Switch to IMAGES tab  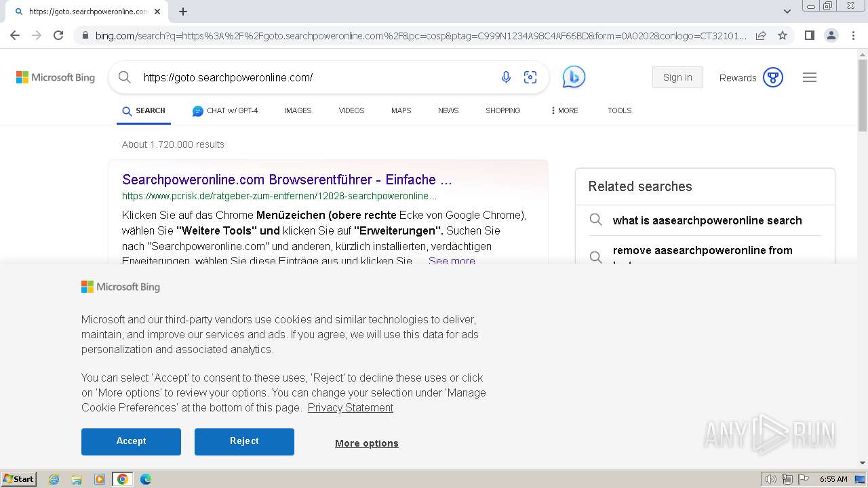coord(298,110)
